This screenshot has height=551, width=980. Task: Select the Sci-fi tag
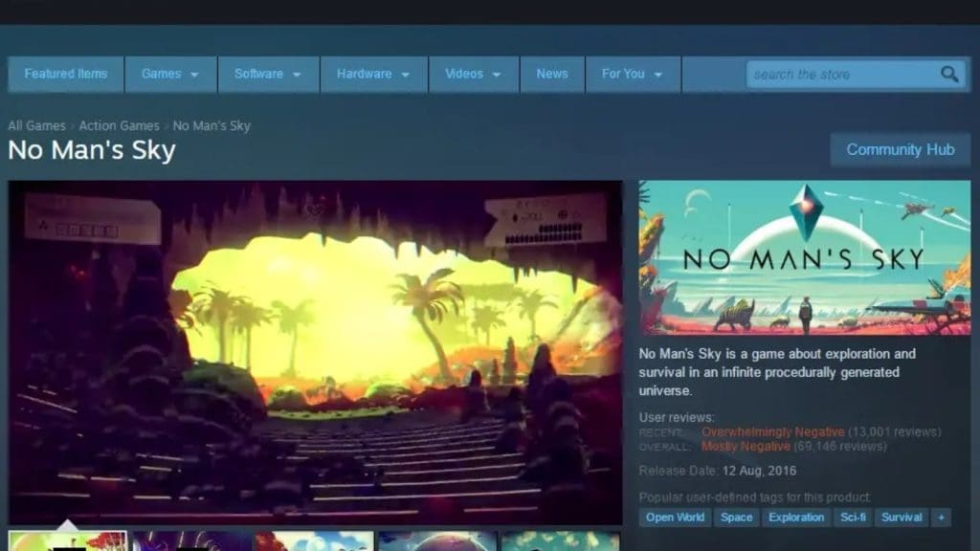[853, 518]
